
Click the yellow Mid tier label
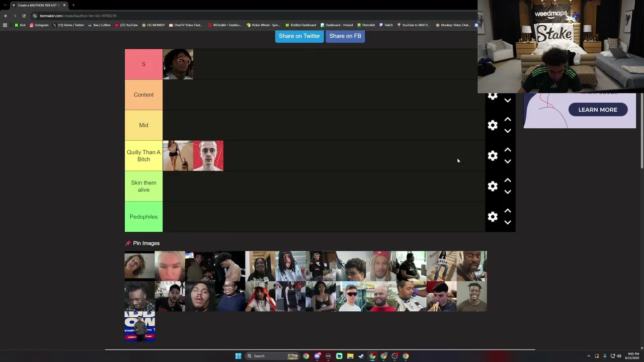point(143,125)
